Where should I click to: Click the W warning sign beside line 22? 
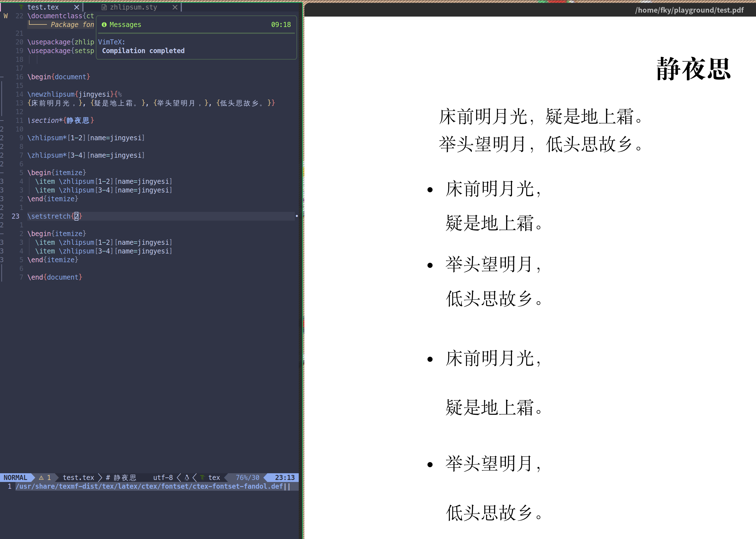(5, 16)
